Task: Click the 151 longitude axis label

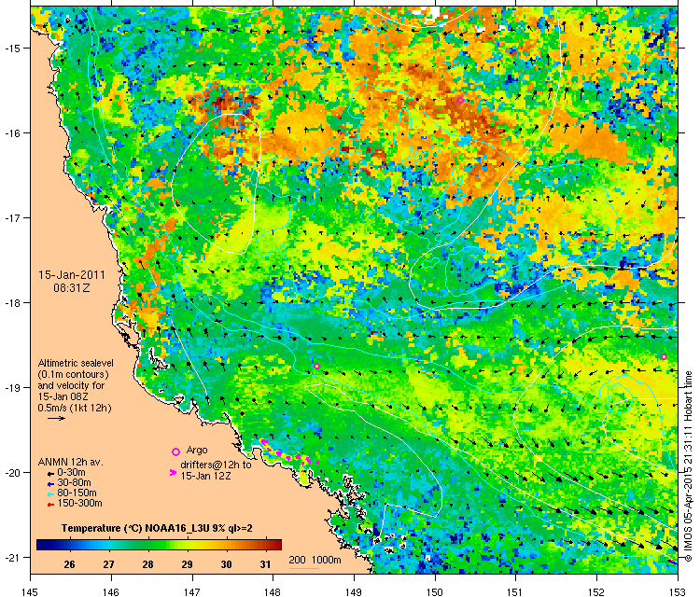Action: click(516, 591)
